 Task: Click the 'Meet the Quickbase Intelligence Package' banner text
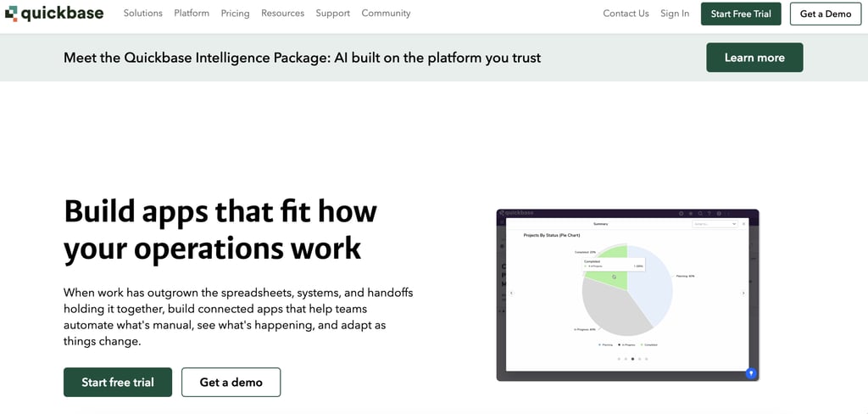tap(303, 58)
